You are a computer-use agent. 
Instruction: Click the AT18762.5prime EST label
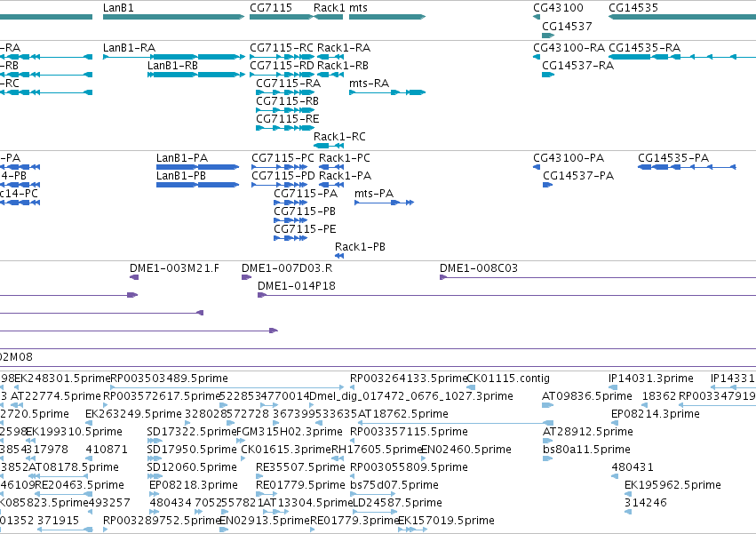403,414
